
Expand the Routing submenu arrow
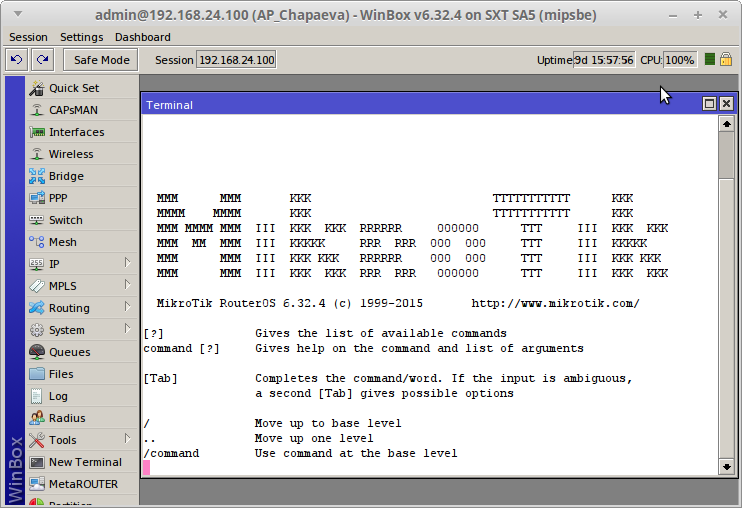(127, 307)
